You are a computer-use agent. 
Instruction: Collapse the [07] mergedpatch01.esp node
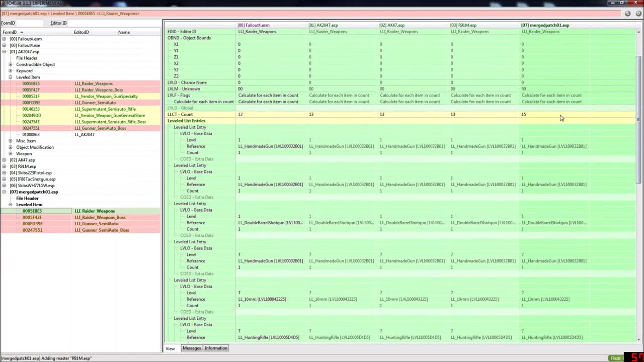4,192
